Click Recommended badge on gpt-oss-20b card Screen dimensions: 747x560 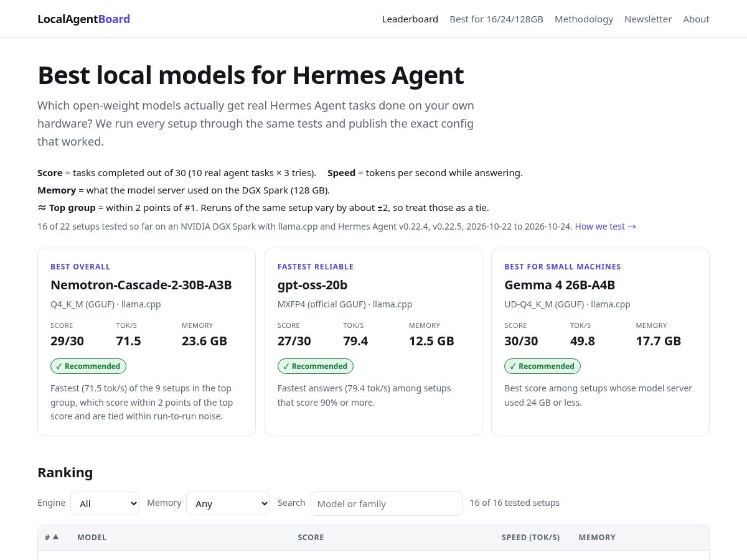click(316, 366)
